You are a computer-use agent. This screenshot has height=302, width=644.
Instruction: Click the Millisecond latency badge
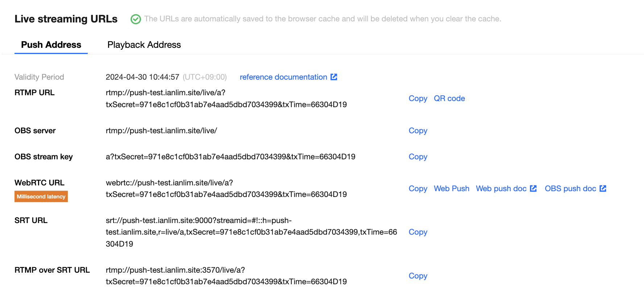click(41, 197)
